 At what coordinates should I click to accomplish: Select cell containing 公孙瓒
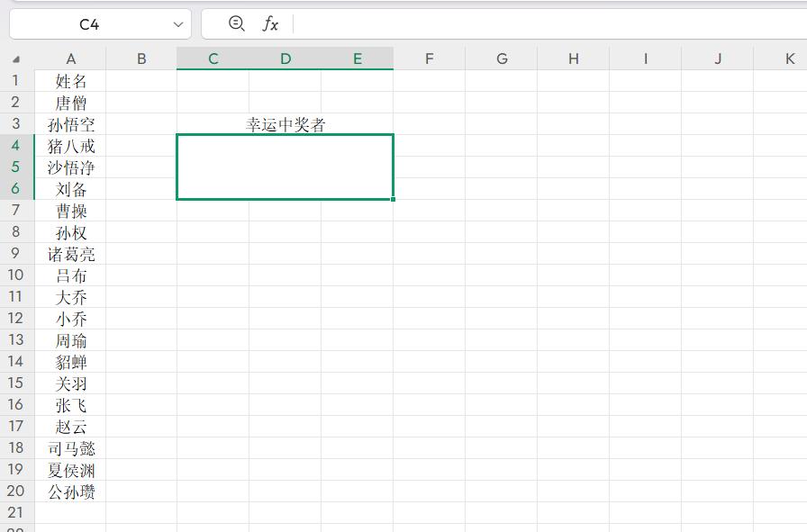pos(71,491)
